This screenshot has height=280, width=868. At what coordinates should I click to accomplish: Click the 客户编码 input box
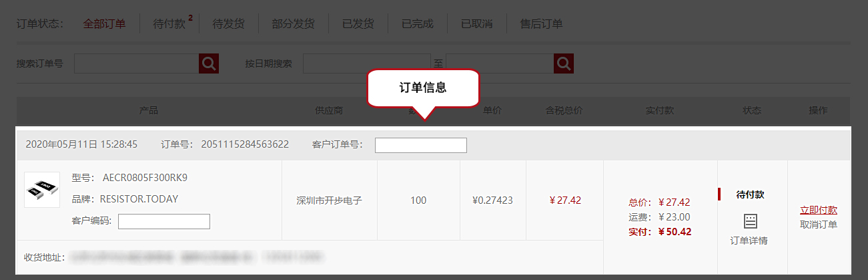[164, 221]
